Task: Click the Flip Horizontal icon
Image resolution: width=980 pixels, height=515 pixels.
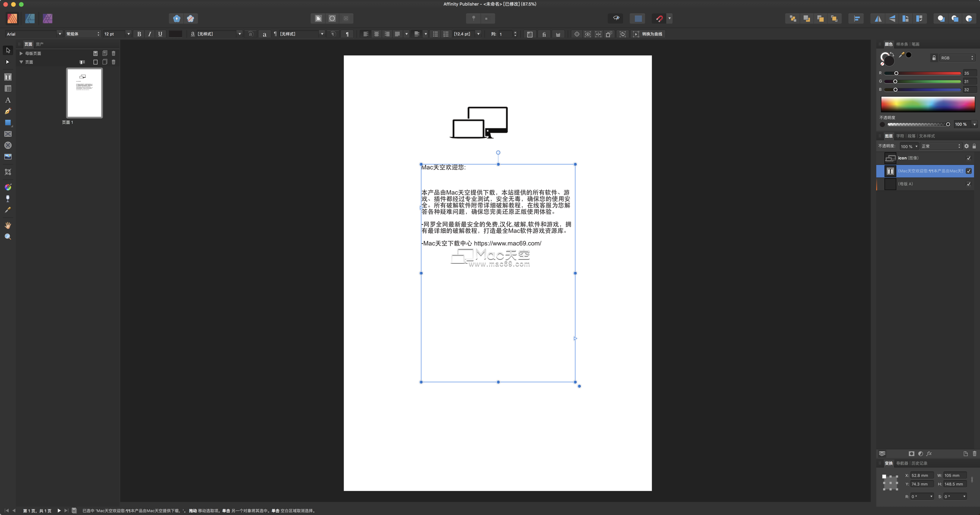Action: 878,18
